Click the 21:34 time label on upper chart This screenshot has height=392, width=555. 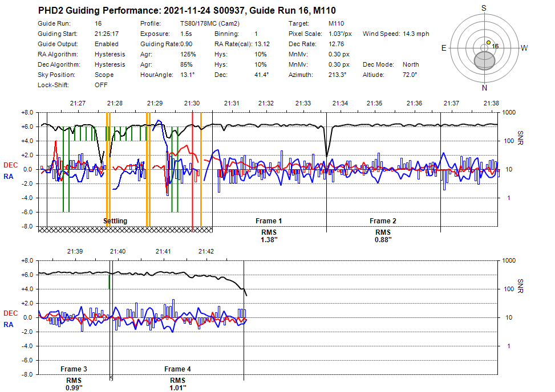tap(340, 104)
